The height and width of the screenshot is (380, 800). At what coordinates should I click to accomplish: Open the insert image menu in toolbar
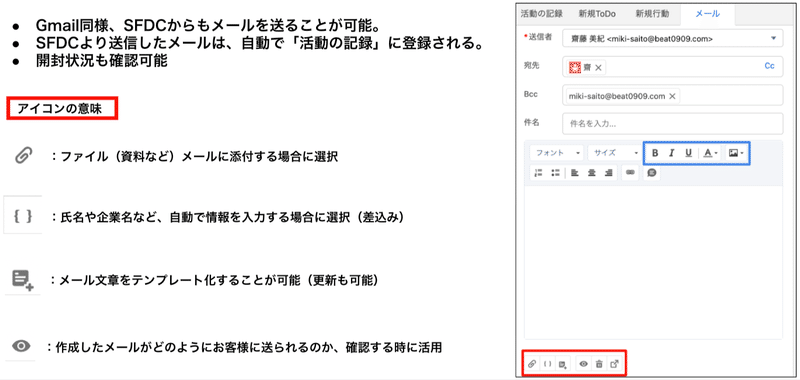click(x=735, y=153)
